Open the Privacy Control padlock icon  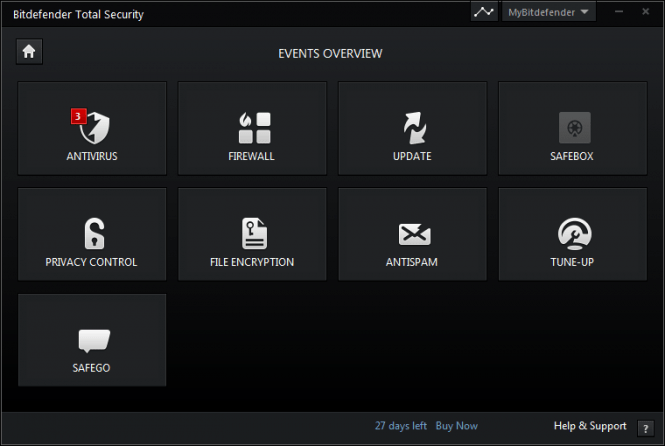click(x=94, y=233)
